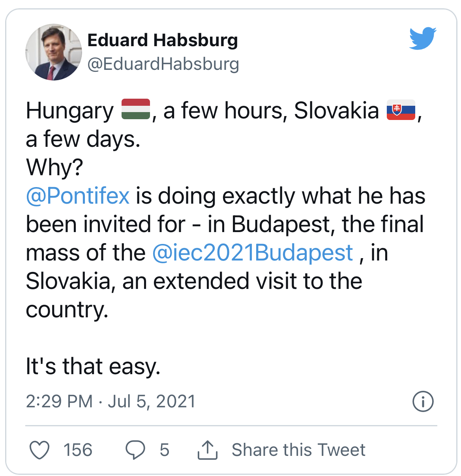Click the Hungary flag emoji
Viewport: 461px width, 476px height.
(x=135, y=109)
